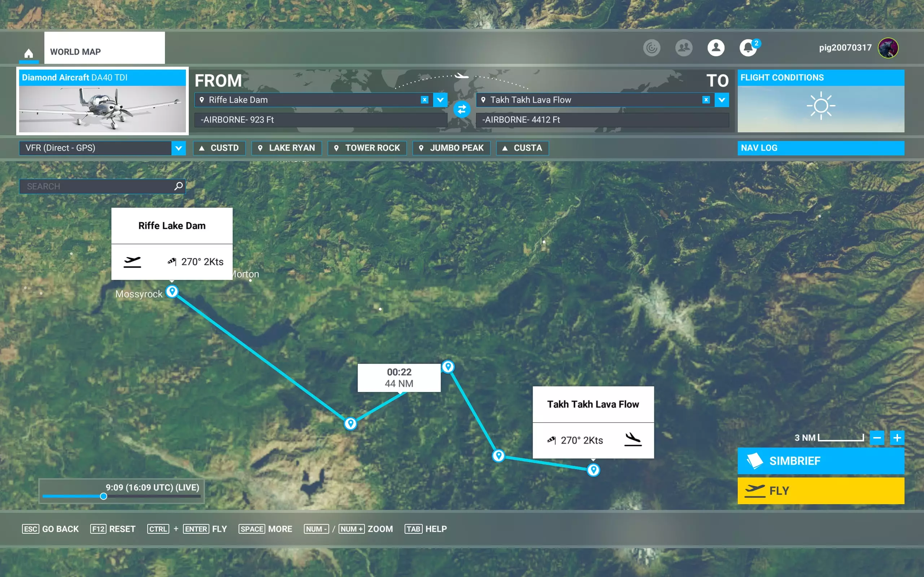Zoom out the map with minus
Viewport: 924px width, 577px height.
pos(877,438)
